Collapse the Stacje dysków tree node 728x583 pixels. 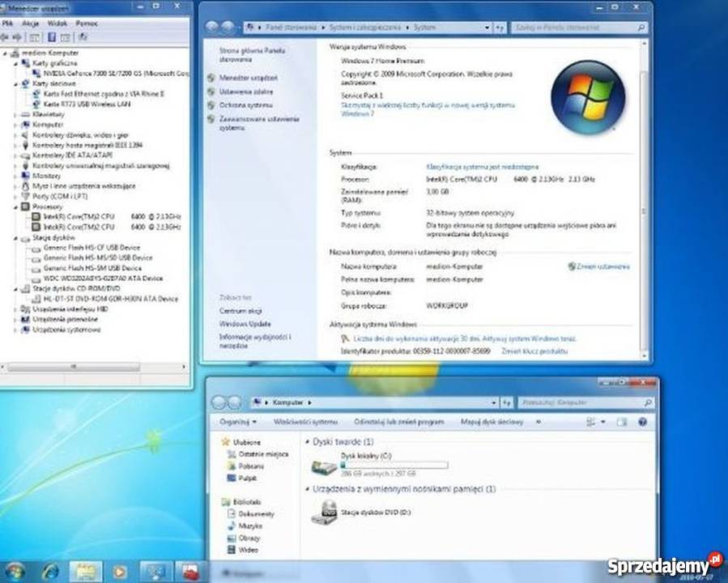point(15,238)
